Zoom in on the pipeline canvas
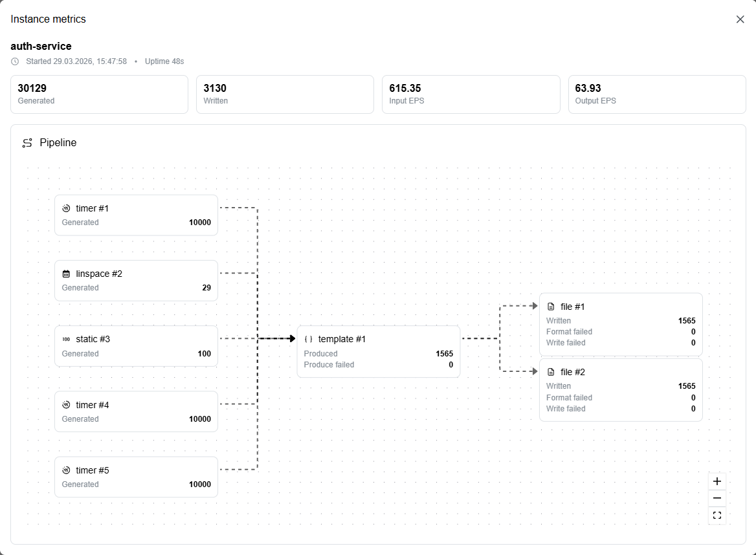Viewport: 756px width, 555px height. coord(717,481)
